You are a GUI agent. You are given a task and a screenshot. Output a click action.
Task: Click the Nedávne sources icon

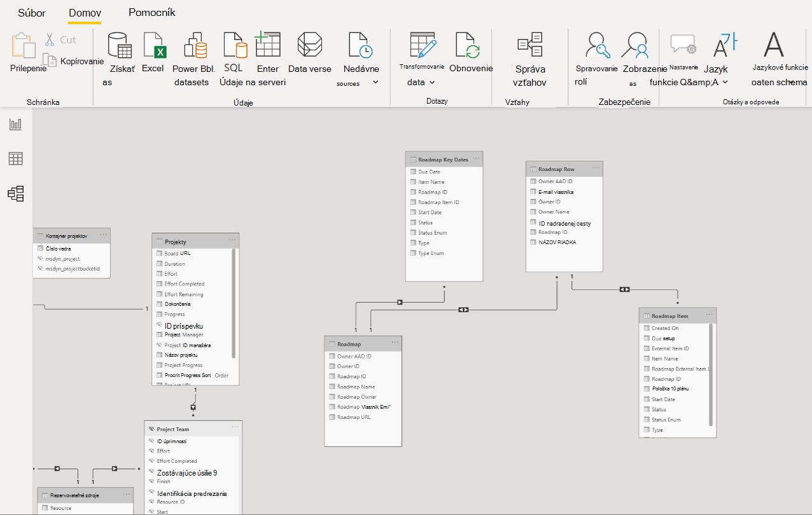pyautogui.click(x=360, y=46)
